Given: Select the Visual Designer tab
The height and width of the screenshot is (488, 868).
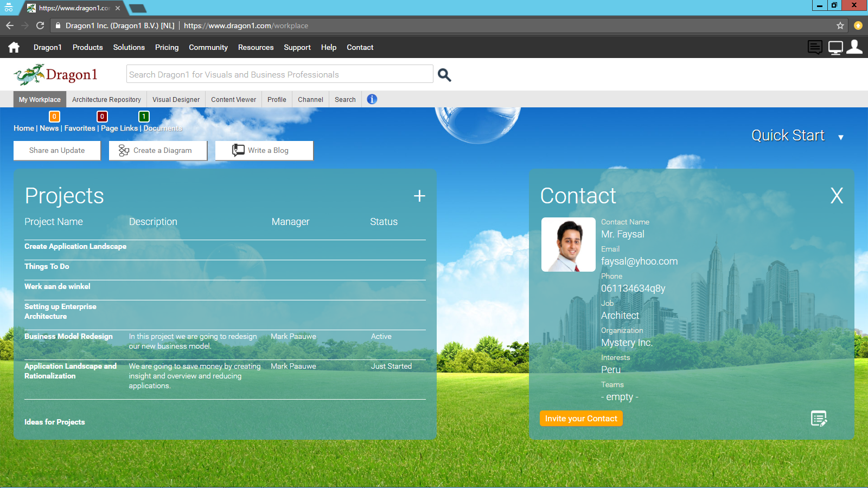Looking at the screenshot, I should click(176, 100).
